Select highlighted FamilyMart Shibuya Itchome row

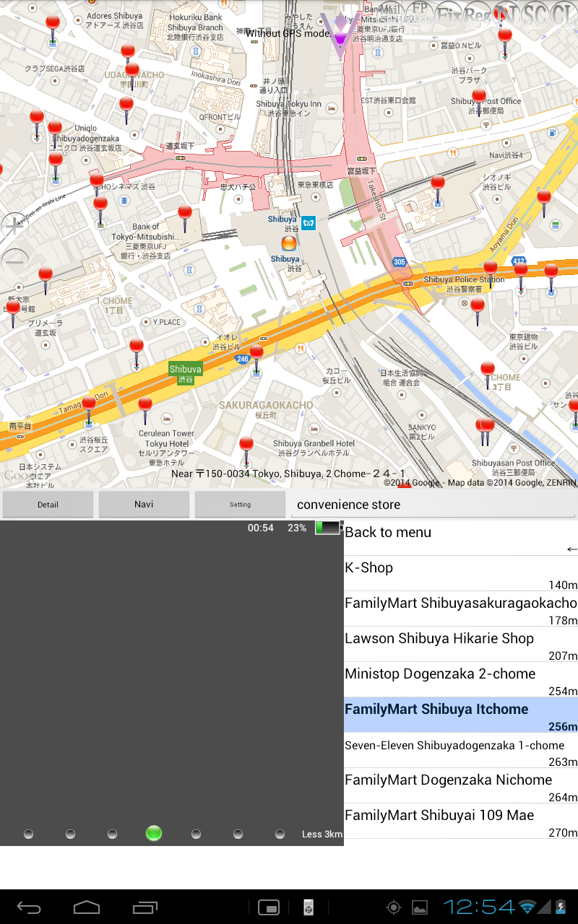[461, 715]
